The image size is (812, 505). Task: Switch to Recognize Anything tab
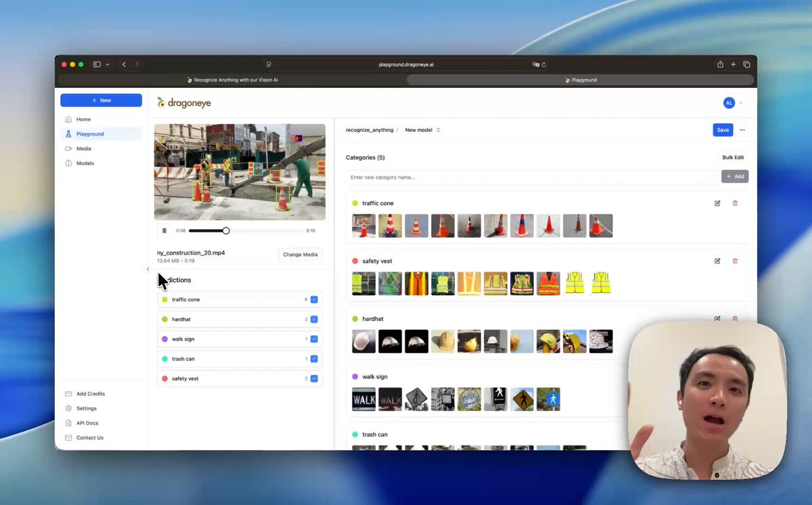coord(232,80)
